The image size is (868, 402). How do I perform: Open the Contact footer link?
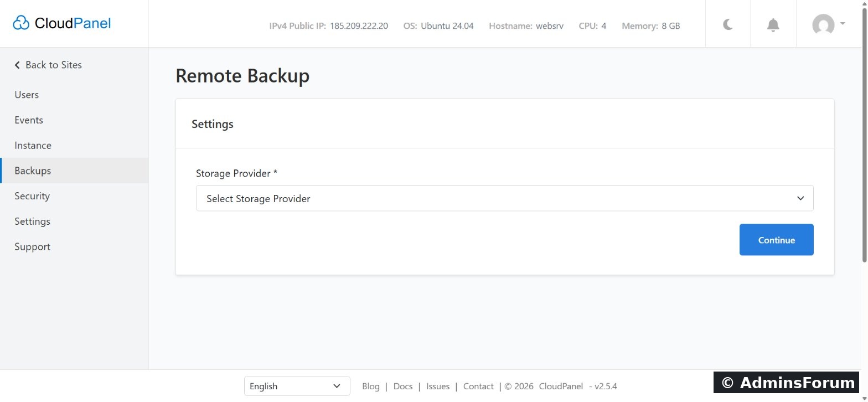point(478,386)
